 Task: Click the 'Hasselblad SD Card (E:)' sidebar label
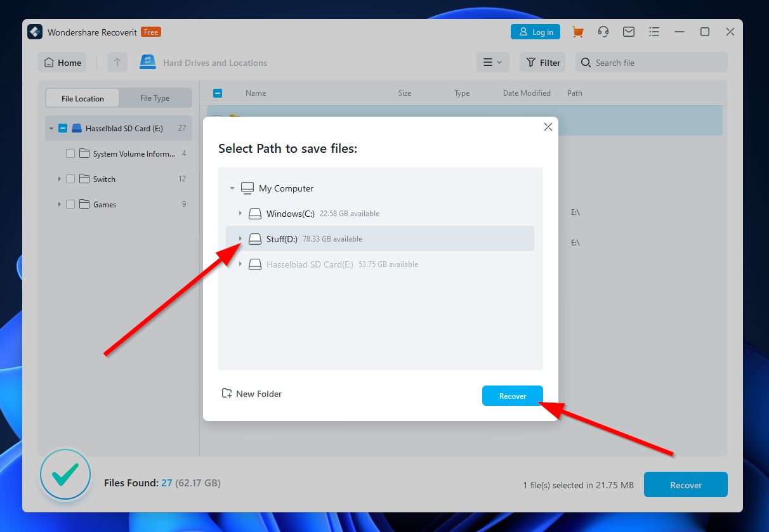124,128
